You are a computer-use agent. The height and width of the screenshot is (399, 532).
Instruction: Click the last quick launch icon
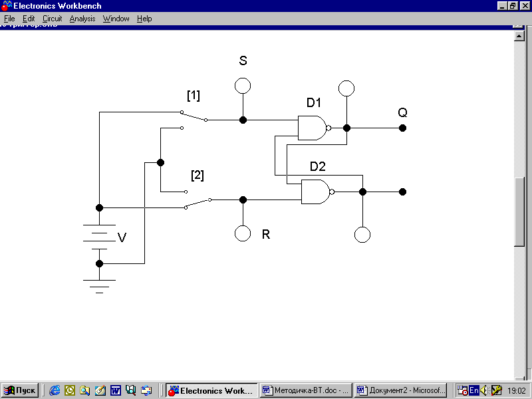pos(146,390)
